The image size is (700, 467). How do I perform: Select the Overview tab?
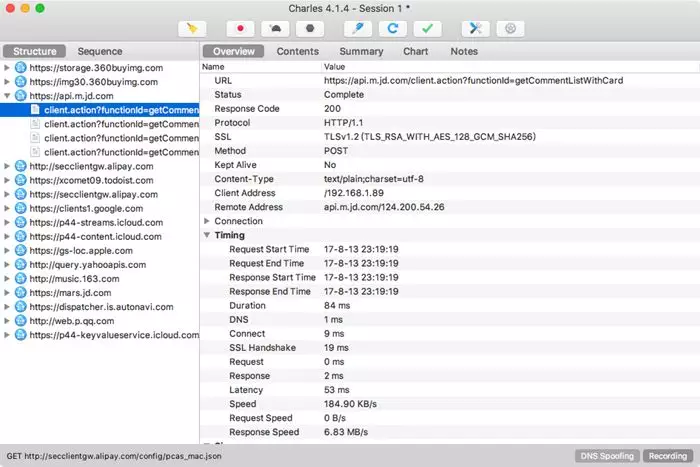pos(233,51)
